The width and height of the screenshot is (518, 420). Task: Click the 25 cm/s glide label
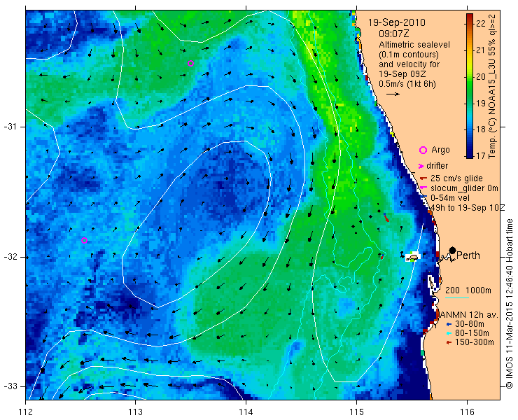[456, 178]
